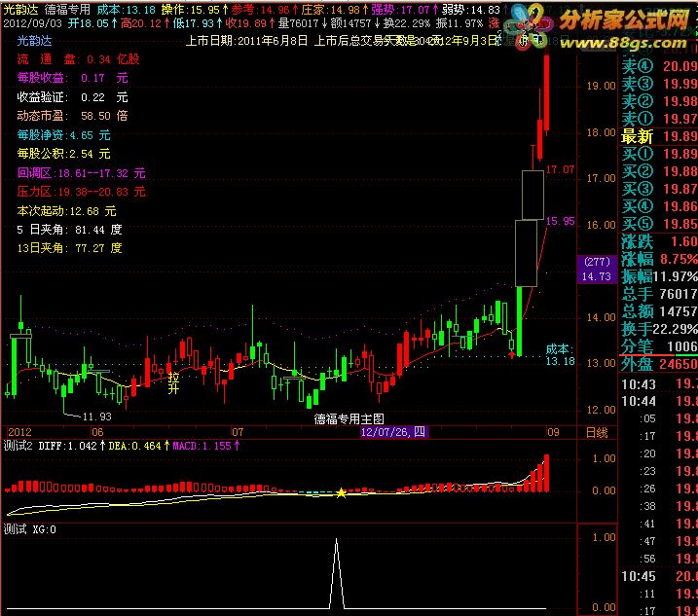Click the 回调区:18.61--17.32 row
This screenshot has height=616, width=698.
82,172
